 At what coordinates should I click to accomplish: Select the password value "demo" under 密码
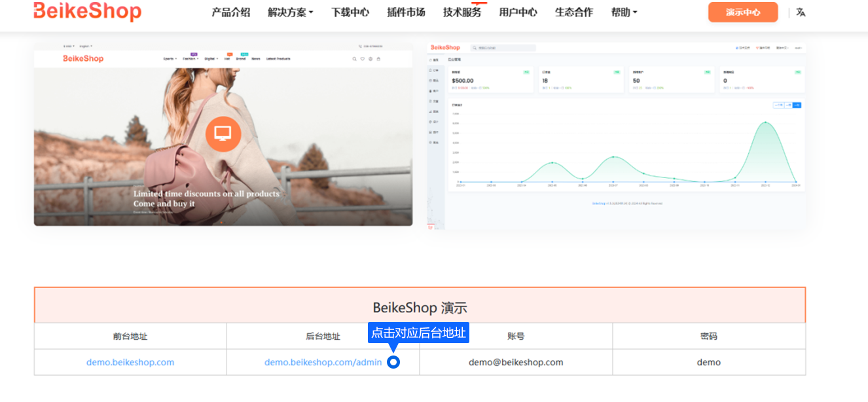(x=709, y=362)
